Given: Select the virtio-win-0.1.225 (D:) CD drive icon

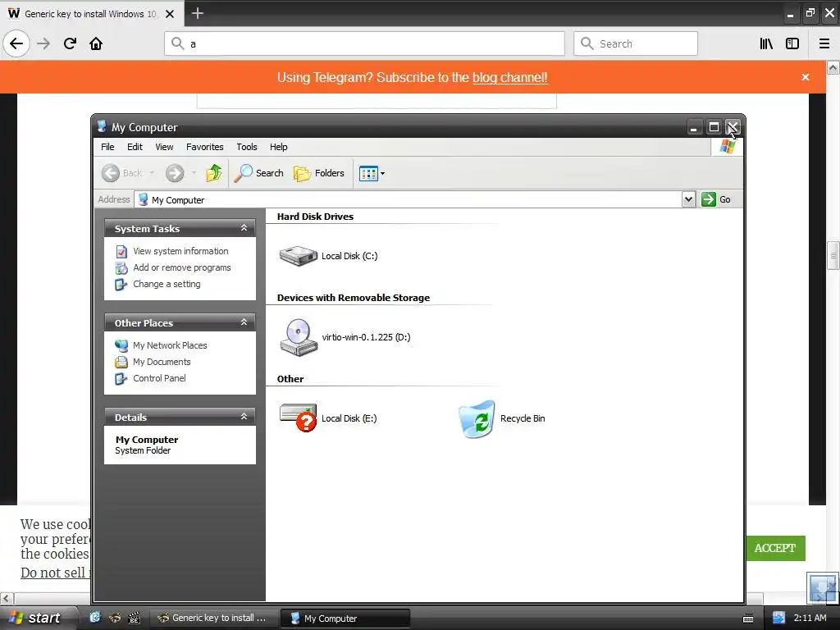Looking at the screenshot, I should (x=299, y=337).
